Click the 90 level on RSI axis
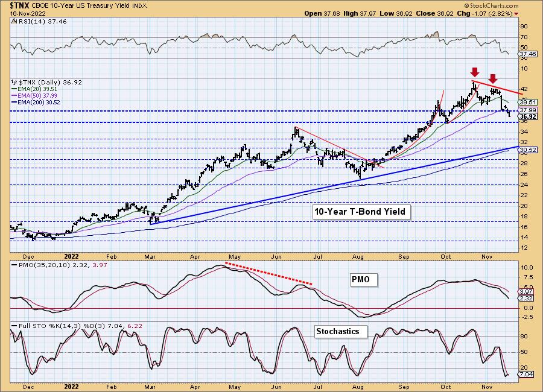This screenshot has height=392, width=543. [x=524, y=27]
